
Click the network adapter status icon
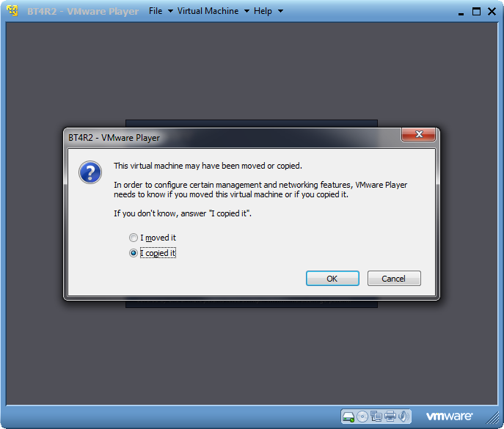click(x=376, y=417)
